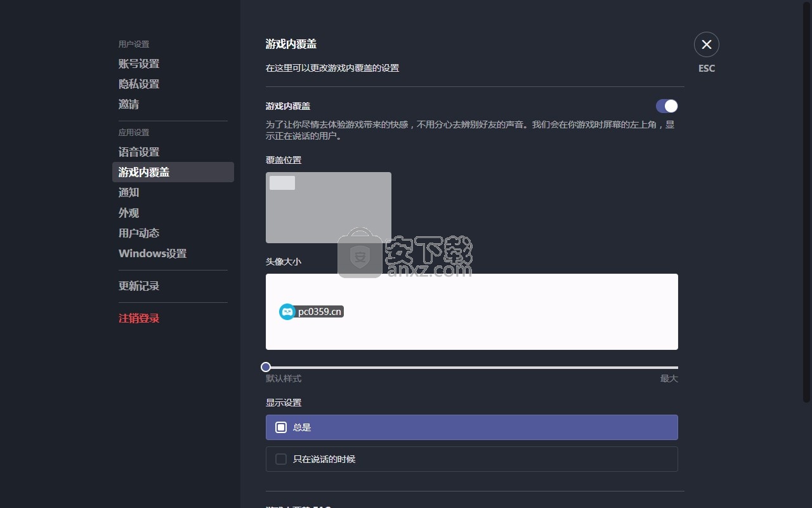
Task: Click the pc0359.cn username label
Action: point(320,312)
